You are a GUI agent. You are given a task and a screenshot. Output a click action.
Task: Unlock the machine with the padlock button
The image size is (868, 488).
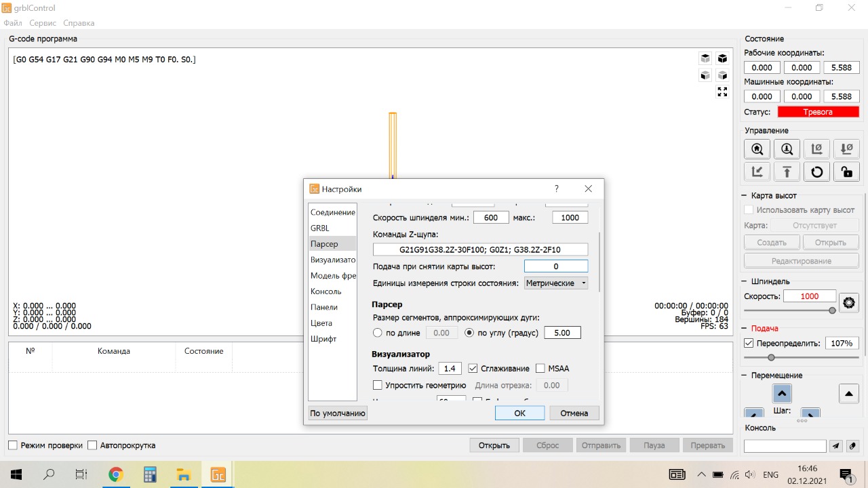pos(847,171)
